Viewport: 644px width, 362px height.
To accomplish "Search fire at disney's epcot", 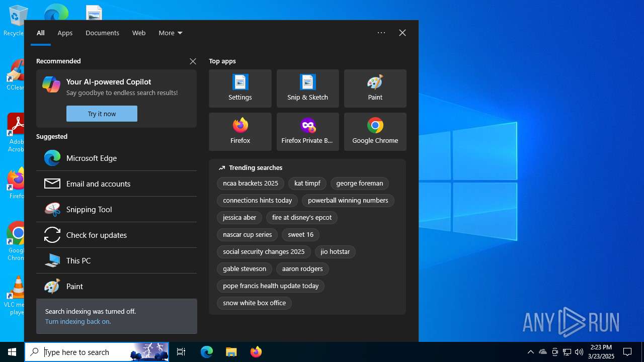I will (302, 218).
